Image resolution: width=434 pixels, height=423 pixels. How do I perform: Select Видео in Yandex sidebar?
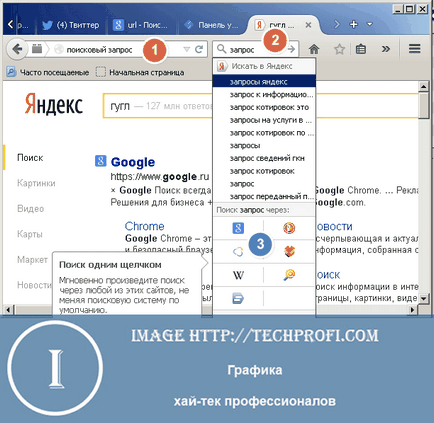(30, 209)
